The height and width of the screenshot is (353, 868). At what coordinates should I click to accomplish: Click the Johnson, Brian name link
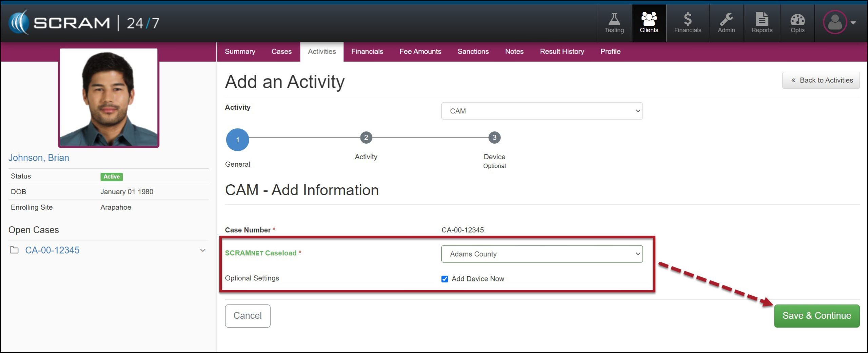pyautogui.click(x=39, y=158)
